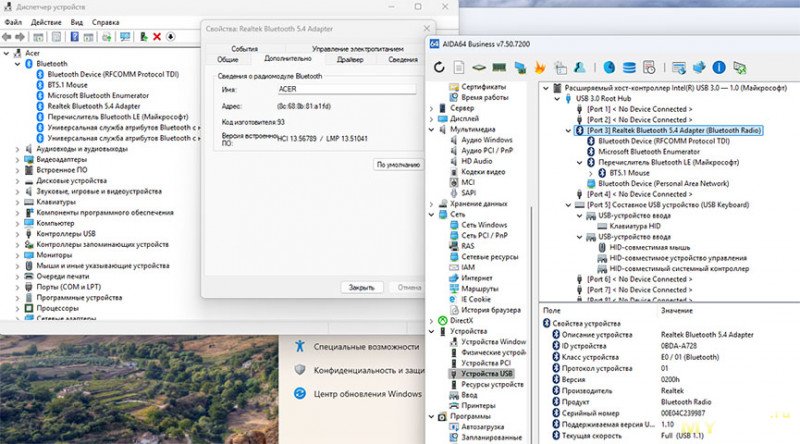Viewport: 800px width, 444px height.
Task: Click the Закрыть button in properties dialog
Action: (361, 287)
